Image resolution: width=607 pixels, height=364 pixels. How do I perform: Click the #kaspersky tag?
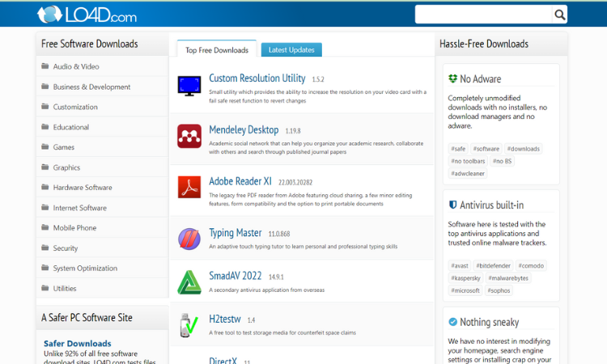[x=465, y=277]
